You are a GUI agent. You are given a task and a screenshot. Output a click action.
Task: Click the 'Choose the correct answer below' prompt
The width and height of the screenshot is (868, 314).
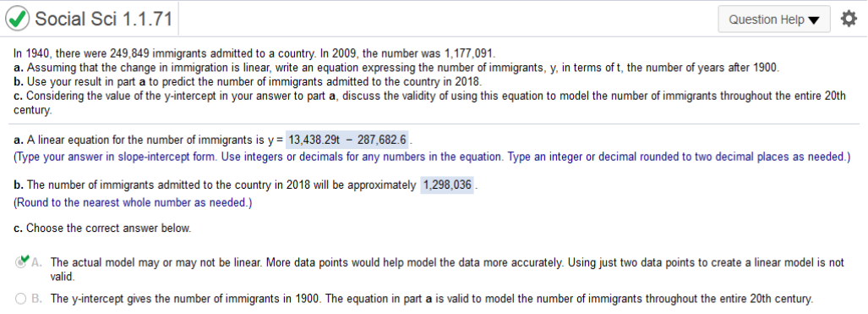pyautogui.click(x=102, y=228)
